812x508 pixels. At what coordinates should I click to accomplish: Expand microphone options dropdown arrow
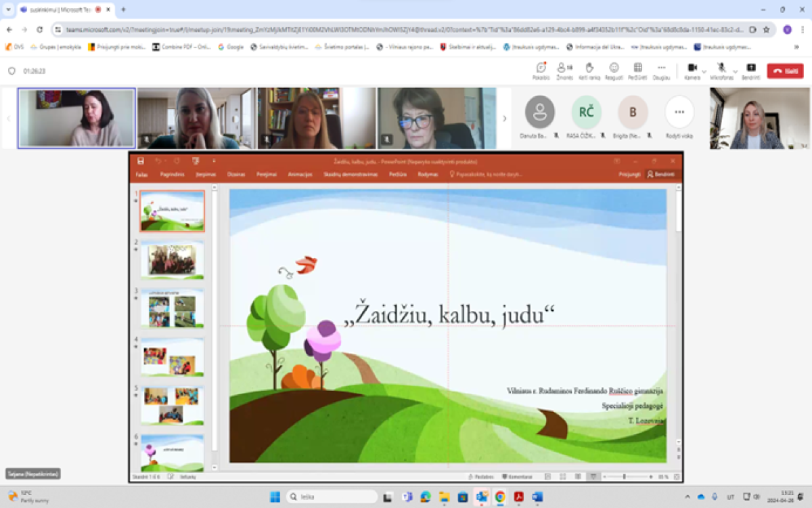click(x=735, y=71)
